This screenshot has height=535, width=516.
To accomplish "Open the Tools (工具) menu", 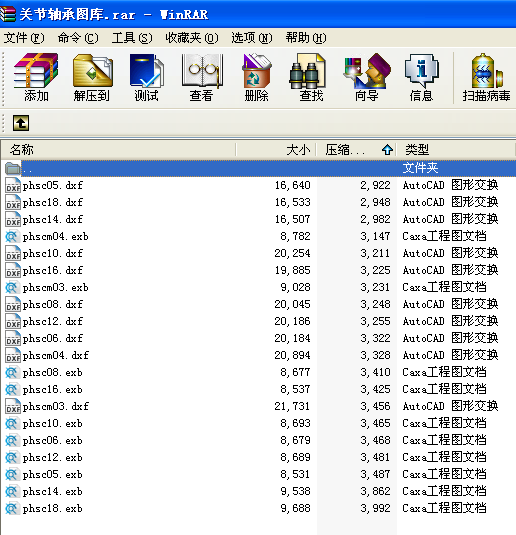I will [132, 38].
